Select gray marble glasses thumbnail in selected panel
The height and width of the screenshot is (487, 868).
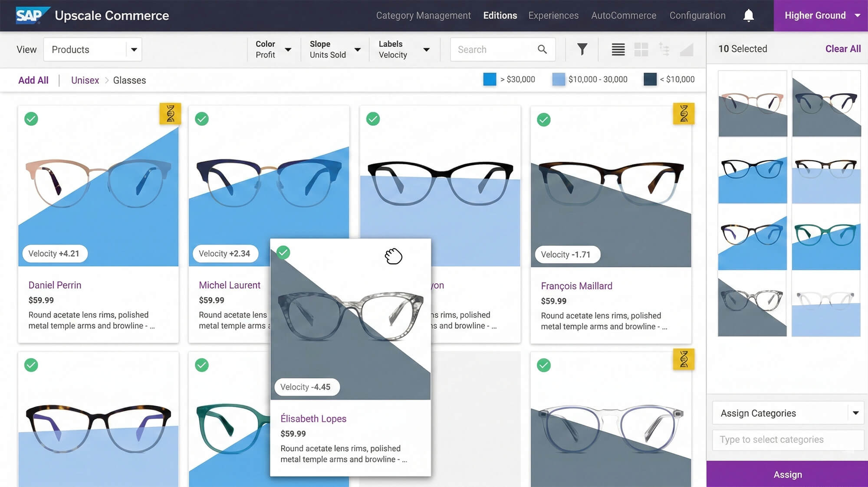752,304
